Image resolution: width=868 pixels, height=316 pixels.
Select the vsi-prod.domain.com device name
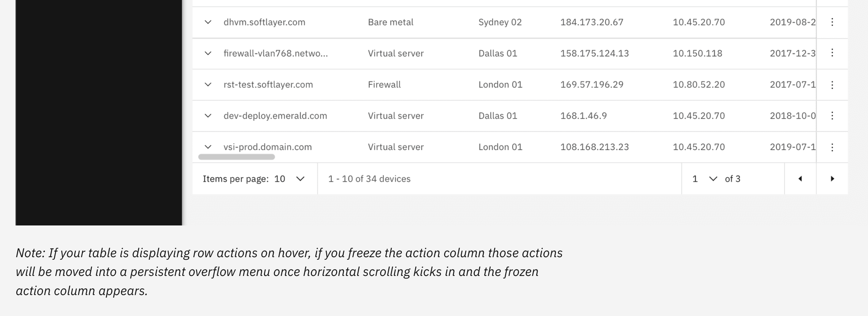[267, 147]
